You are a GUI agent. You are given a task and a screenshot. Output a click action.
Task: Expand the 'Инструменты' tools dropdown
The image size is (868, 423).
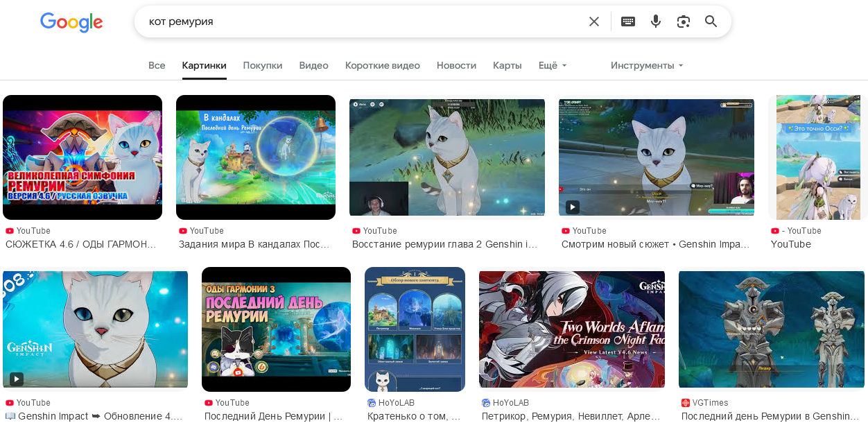[647, 65]
